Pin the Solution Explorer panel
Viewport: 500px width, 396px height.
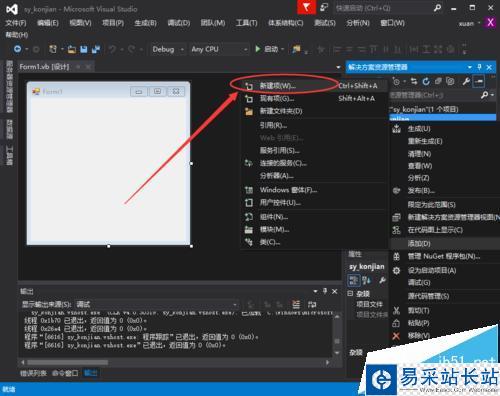479,67
